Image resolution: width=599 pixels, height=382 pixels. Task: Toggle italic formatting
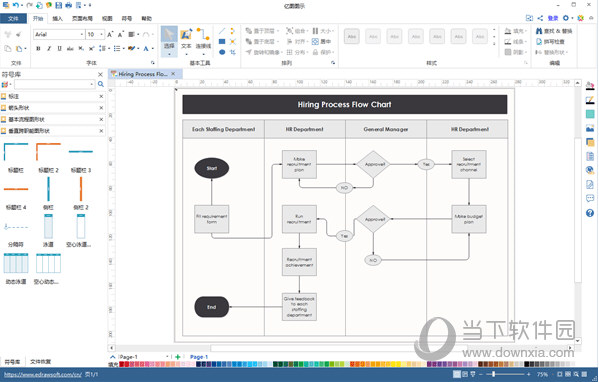pos(49,49)
